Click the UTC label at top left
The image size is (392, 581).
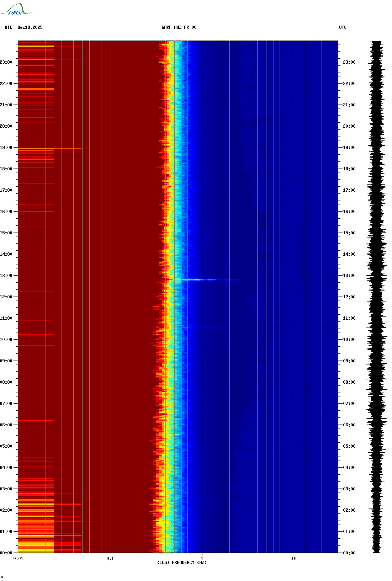coord(9,27)
